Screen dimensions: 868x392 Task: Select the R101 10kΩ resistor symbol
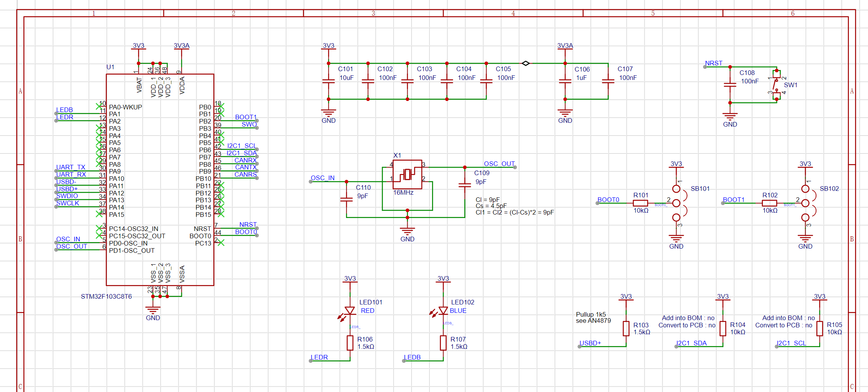[640, 203]
